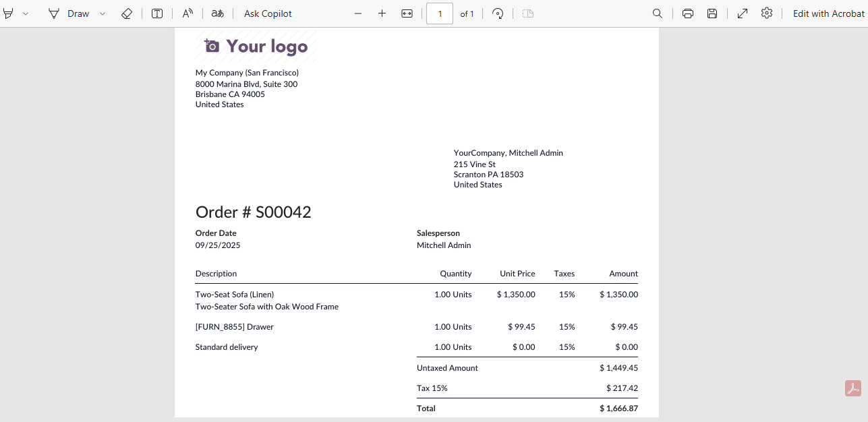Zoom in with the plus button
The height and width of the screenshot is (422, 868).
point(382,13)
